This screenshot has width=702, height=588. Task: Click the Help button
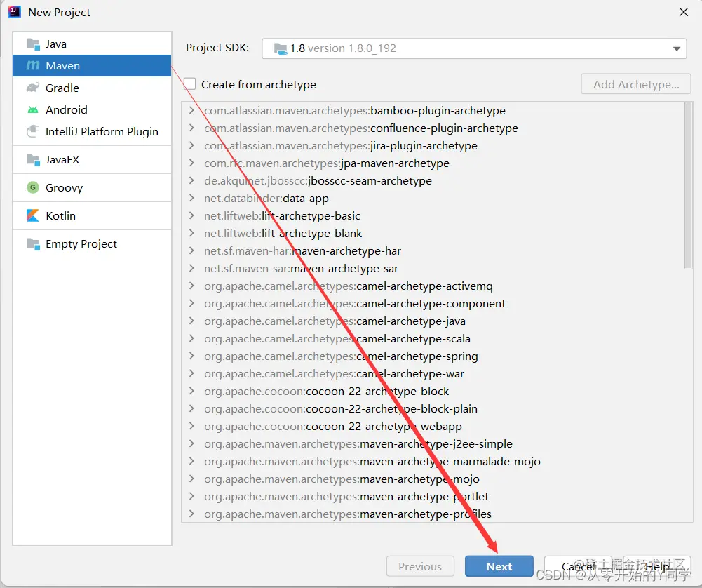[x=657, y=566]
